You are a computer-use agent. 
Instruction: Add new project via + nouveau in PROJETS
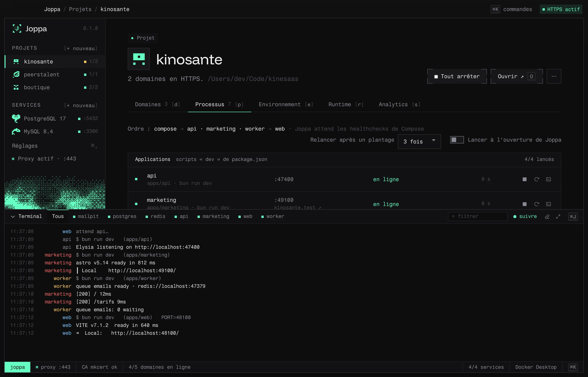tap(81, 49)
